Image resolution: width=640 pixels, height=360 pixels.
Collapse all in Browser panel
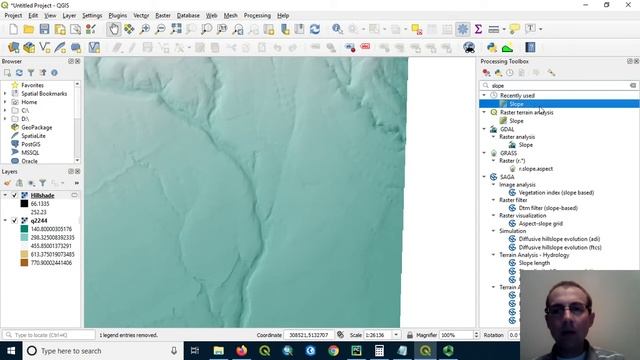pyautogui.click(x=43, y=73)
